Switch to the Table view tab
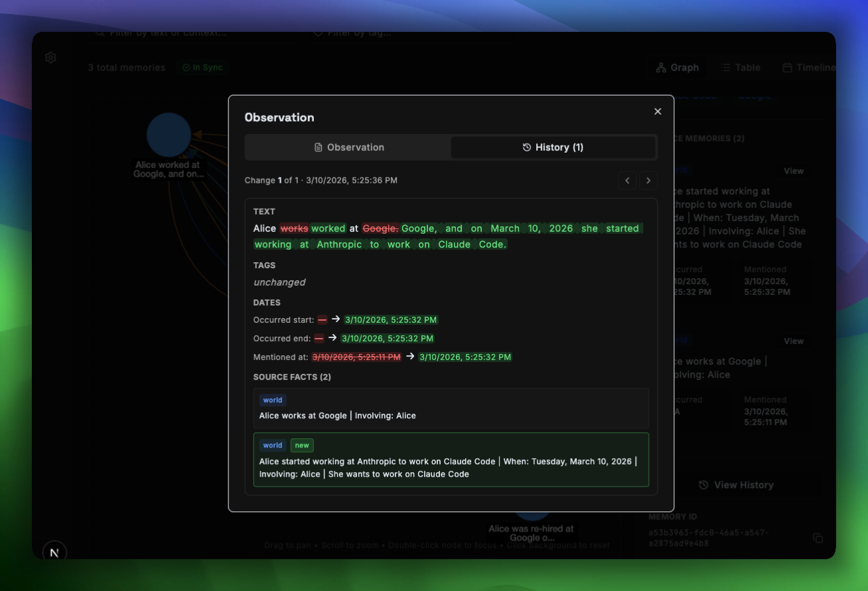 (741, 67)
